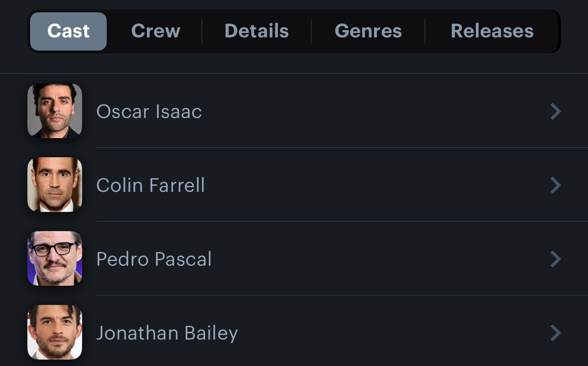Click the chevron arrow for Oscar Isaac
The width and height of the screenshot is (588, 366).
click(x=555, y=111)
